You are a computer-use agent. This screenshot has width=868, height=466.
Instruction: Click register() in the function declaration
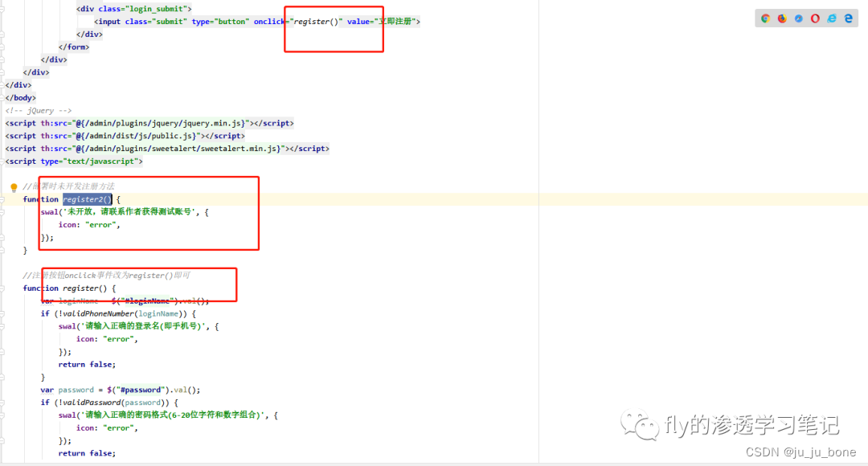(x=84, y=288)
